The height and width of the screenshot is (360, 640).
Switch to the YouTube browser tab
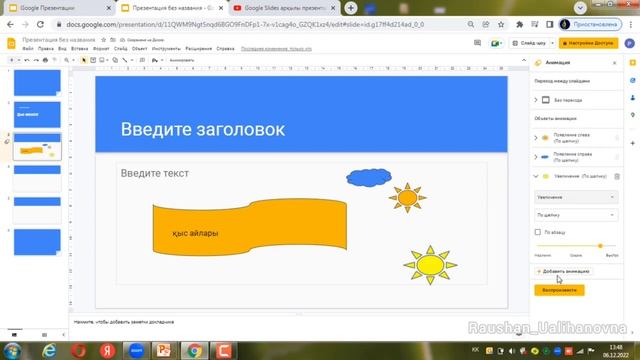pos(284,8)
